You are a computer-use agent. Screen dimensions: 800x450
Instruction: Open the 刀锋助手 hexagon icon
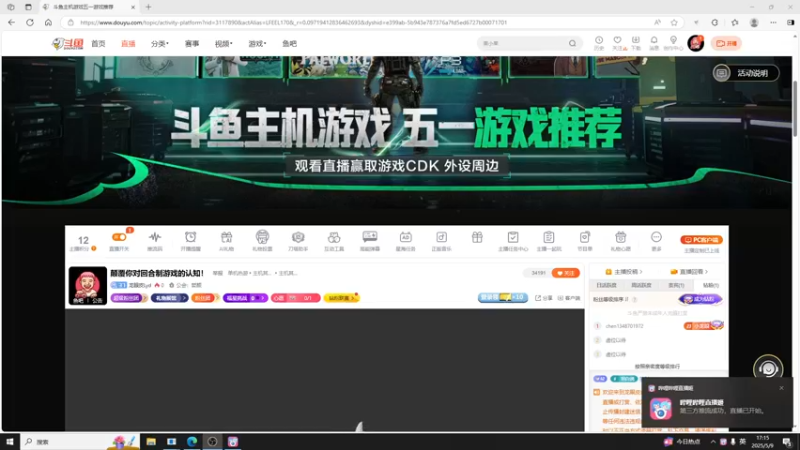(298, 237)
